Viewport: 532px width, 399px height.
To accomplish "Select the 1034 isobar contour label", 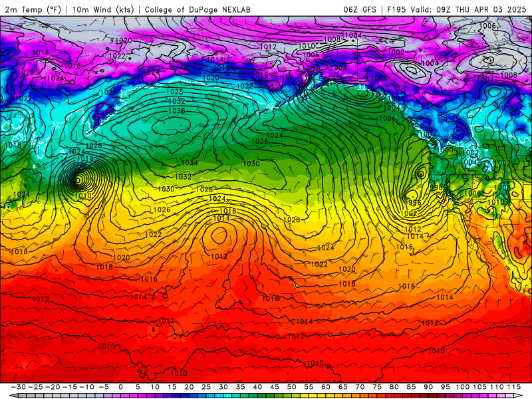I will [x=190, y=162].
